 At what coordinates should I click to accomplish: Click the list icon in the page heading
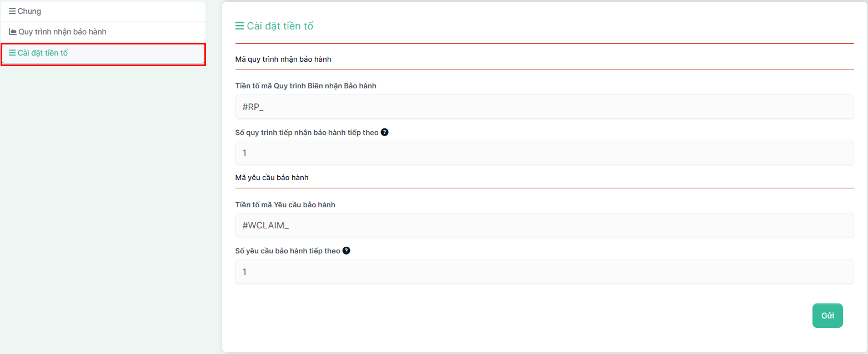[240, 26]
